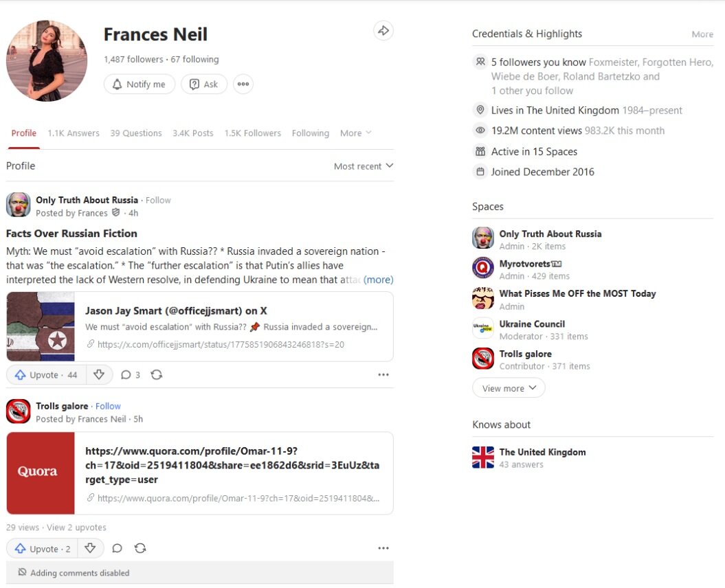This screenshot has width=725, height=588.
Task: Open more options on Facts Over Russian Fiction post
Action: [383, 375]
